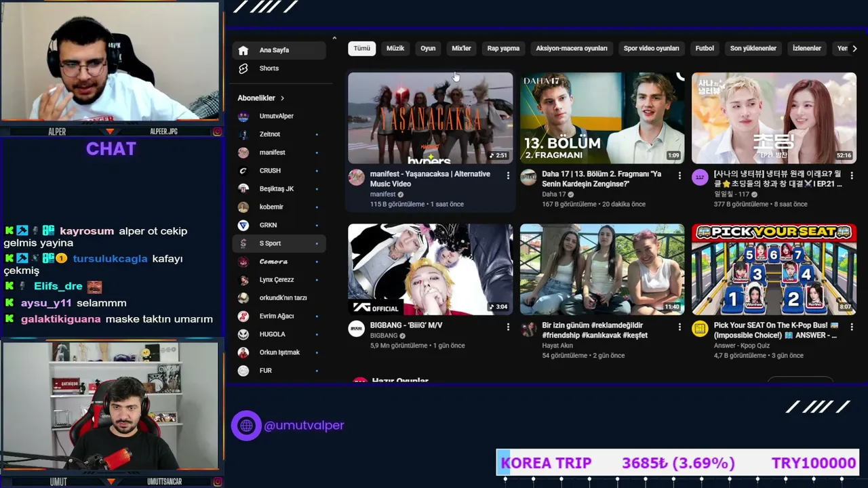Open the Shorts icon in sidebar
868x488 pixels.
click(x=243, y=68)
